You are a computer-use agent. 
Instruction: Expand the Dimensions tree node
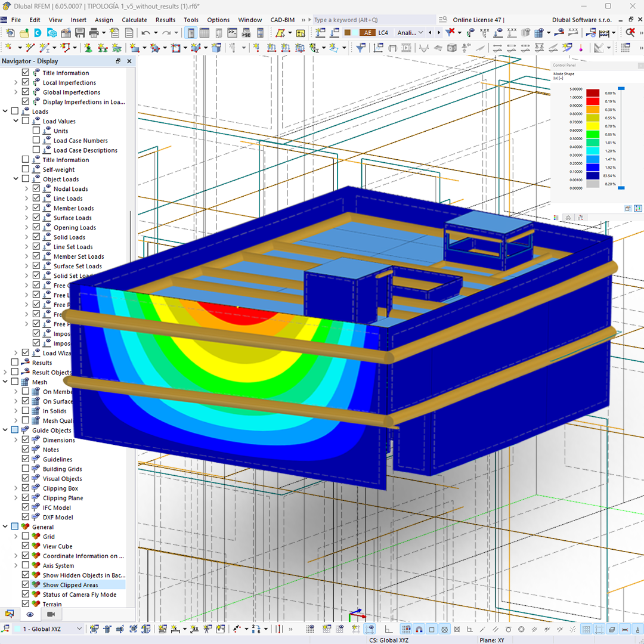point(16,440)
